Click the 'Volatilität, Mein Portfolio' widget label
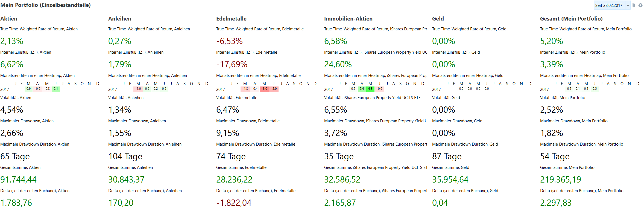The image size is (644, 211). [x=563, y=98]
